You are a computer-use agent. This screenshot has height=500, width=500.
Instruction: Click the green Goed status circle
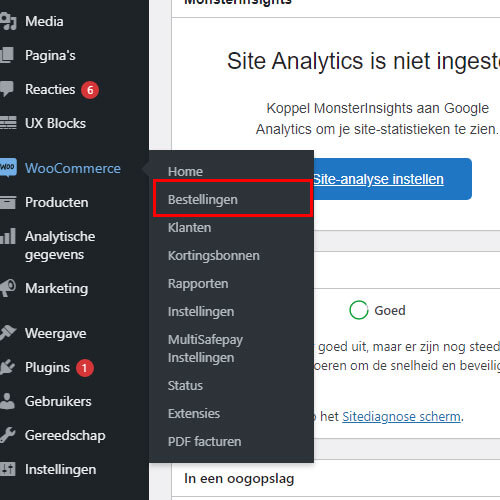click(x=359, y=310)
